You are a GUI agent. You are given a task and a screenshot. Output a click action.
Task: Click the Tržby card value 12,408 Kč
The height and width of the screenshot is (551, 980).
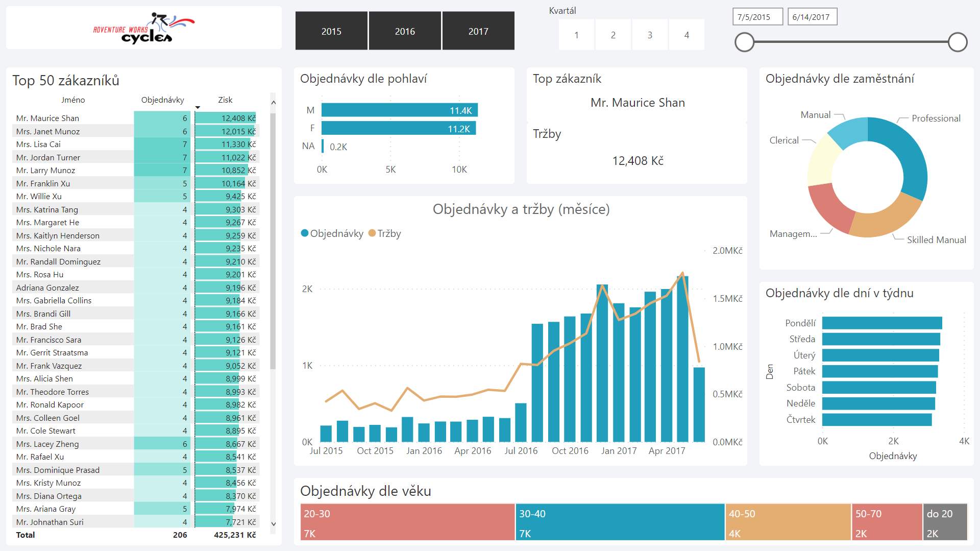point(638,161)
